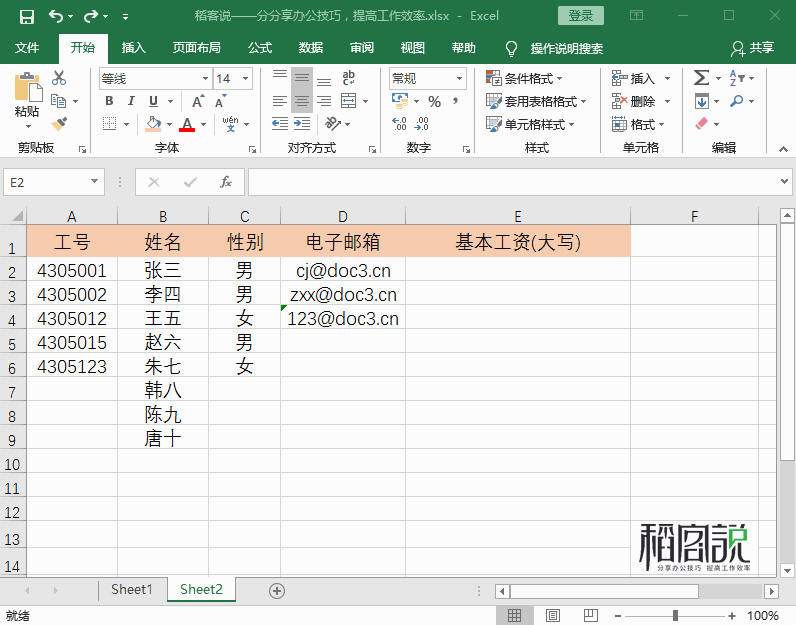The height and width of the screenshot is (625, 796).
Task: Decrease font size with smaller A icon
Action: [220, 101]
